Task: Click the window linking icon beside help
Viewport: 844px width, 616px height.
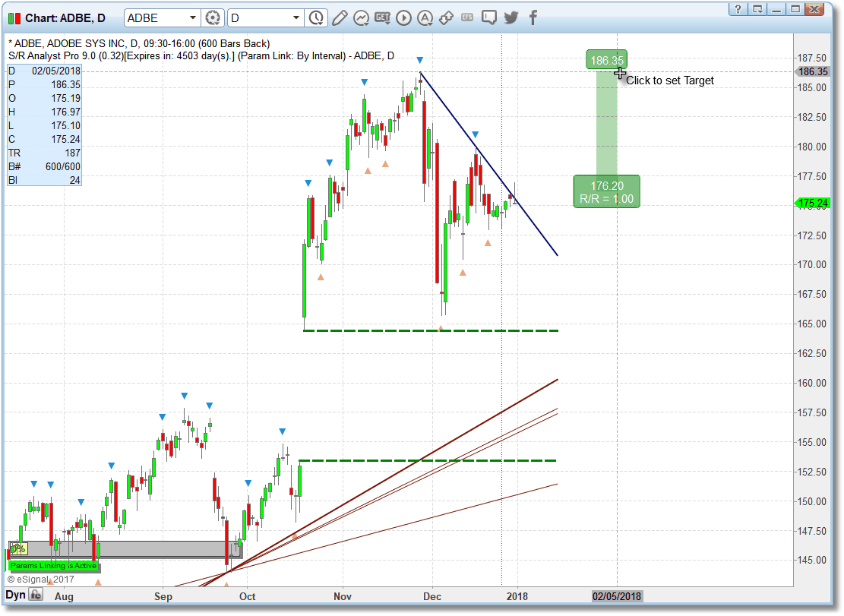Action: pos(757,8)
